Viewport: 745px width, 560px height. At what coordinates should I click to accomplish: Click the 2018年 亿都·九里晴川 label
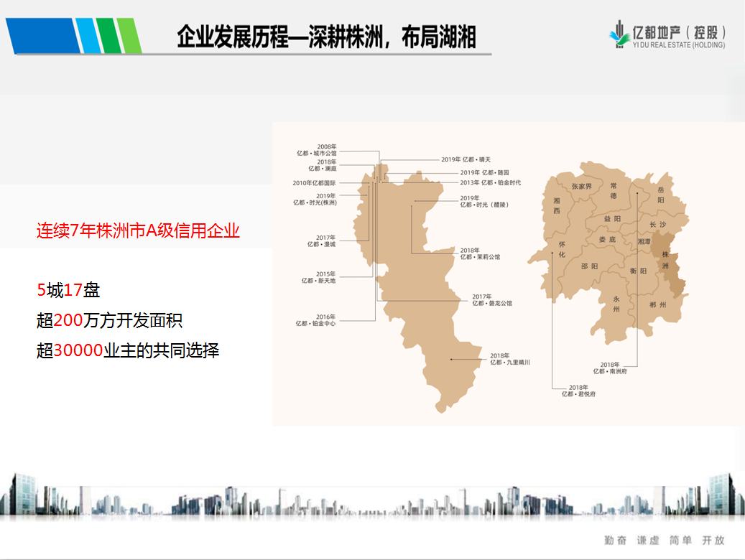click(x=509, y=359)
